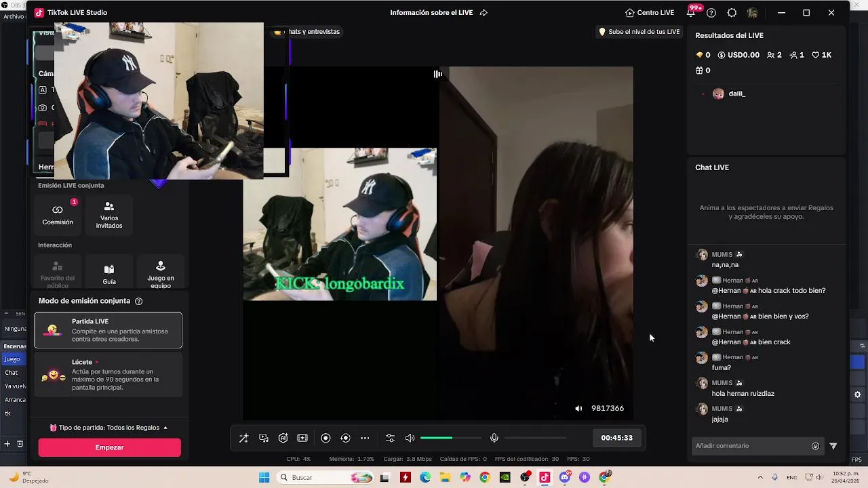Start recording with the record circle icon
The image size is (868, 488).
(325, 438)
